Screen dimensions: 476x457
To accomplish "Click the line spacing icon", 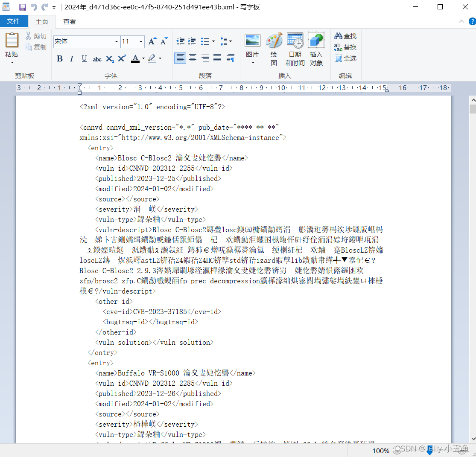I will point(224,41).
